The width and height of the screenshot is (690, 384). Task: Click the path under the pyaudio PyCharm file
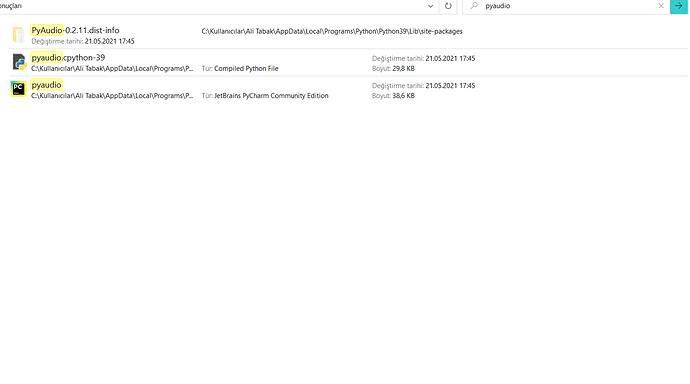(x=112, y=95)
